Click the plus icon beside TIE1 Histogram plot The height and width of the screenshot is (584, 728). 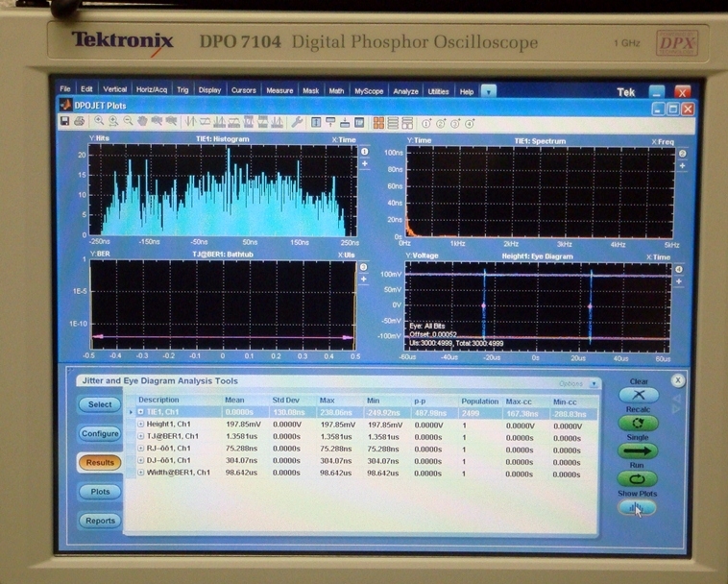[x=364, y=163]
